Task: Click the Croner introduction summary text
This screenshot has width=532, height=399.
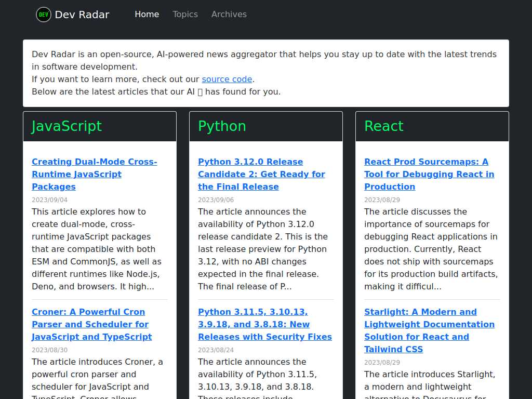Action: pos(97,378)
